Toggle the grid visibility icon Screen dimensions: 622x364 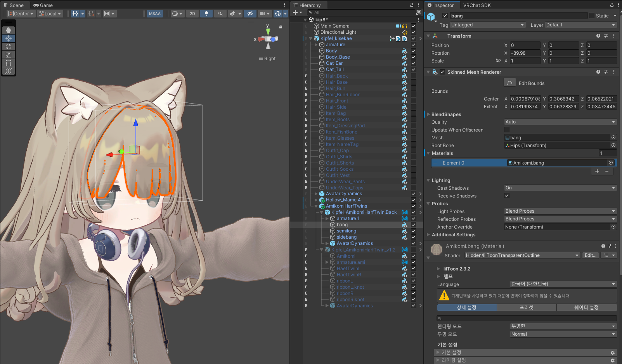click(x=75, y=14)
